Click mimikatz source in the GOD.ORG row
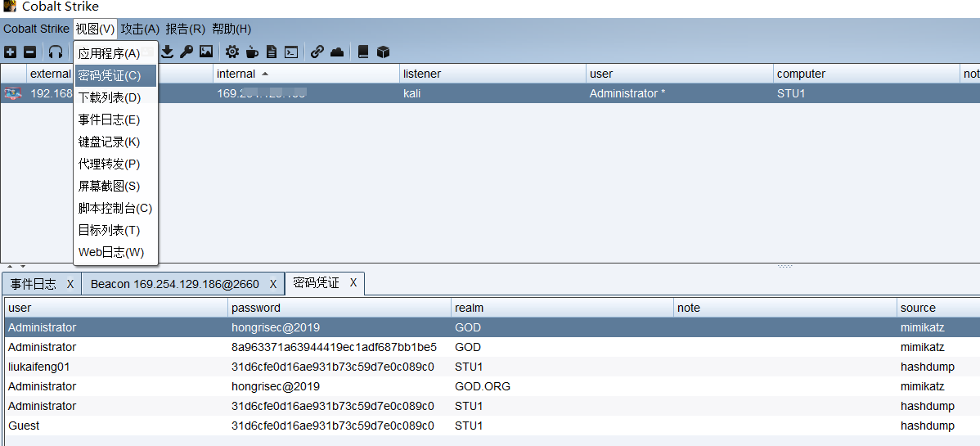 (x=923, y=386)
